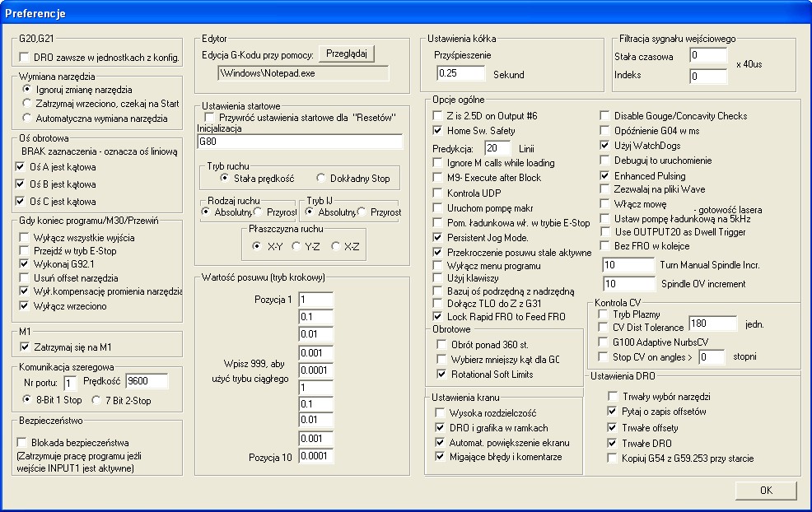Click the Spindle OV increment field
This screenshot has height=512, width=812.
[629, 284]
